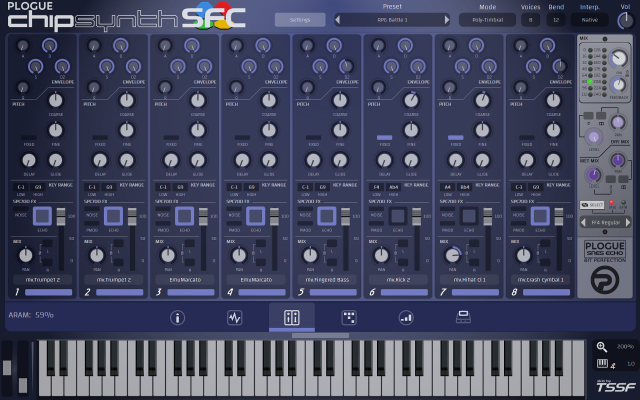Open the Mode Poly-Timbral dropdown

(x=487, y=20)
